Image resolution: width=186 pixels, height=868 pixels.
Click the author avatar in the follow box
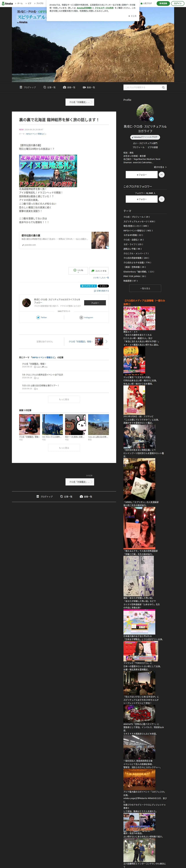(26, 303)
